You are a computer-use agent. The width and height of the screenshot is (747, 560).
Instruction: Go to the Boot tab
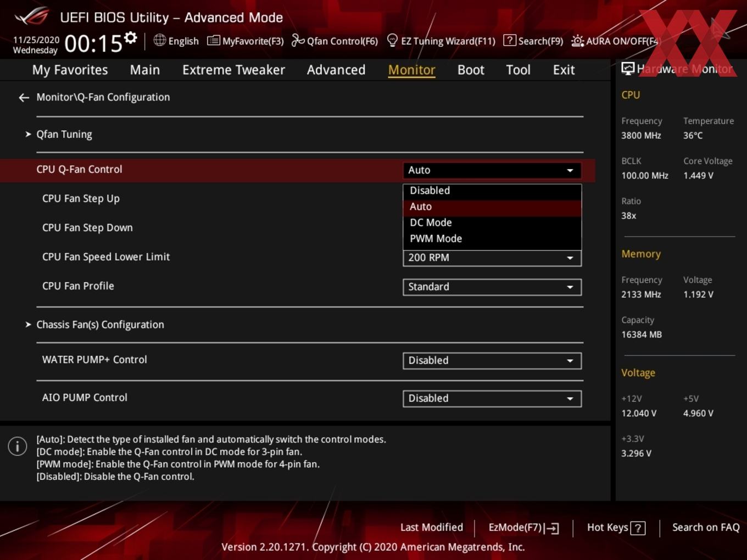click(471, 70)
